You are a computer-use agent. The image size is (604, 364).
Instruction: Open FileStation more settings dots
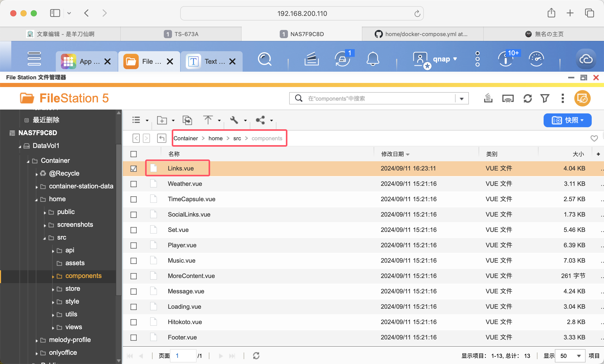[563, 98]
